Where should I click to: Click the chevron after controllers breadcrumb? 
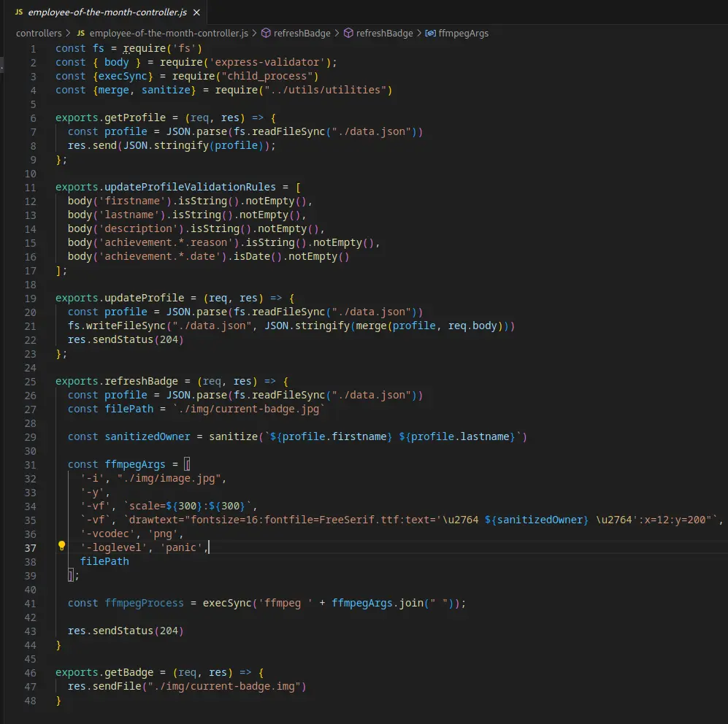pyautogui.click(x=69, y=33)
